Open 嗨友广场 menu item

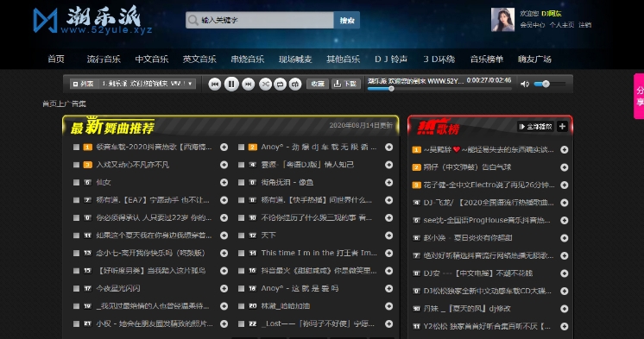534,60
